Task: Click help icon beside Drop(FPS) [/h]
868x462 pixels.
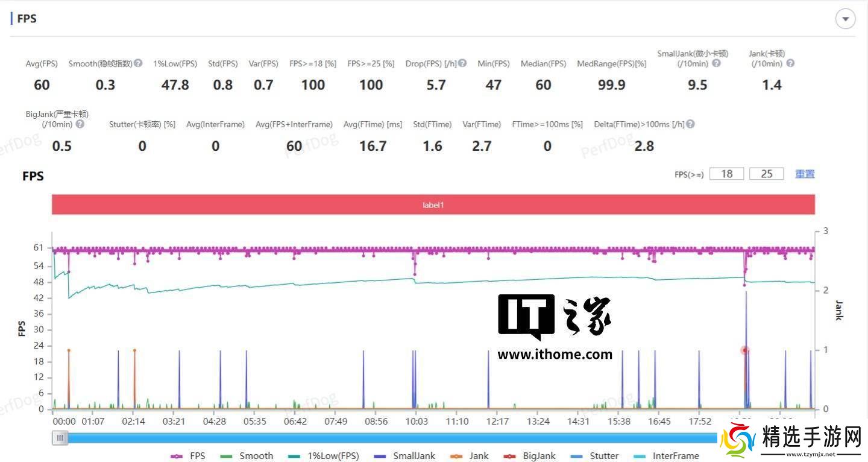Action: coord(462,63)
